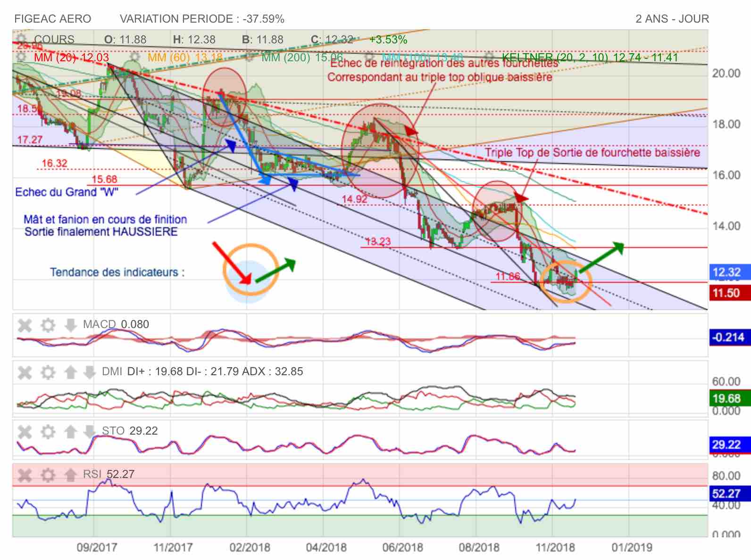Click the 11/2017 date label

[173, 547]
